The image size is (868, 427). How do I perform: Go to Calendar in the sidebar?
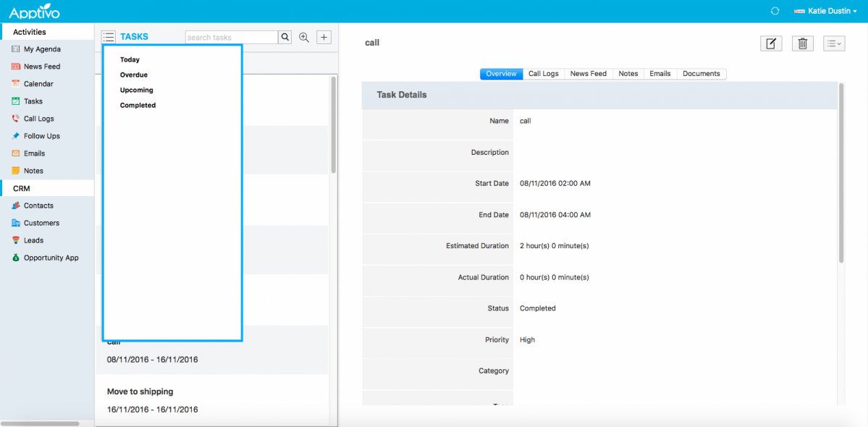point(38,84)
